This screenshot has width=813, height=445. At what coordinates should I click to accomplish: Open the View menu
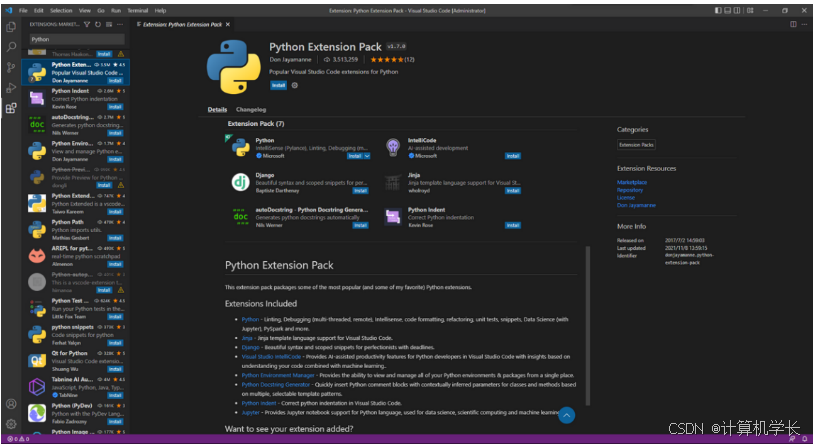85,10
